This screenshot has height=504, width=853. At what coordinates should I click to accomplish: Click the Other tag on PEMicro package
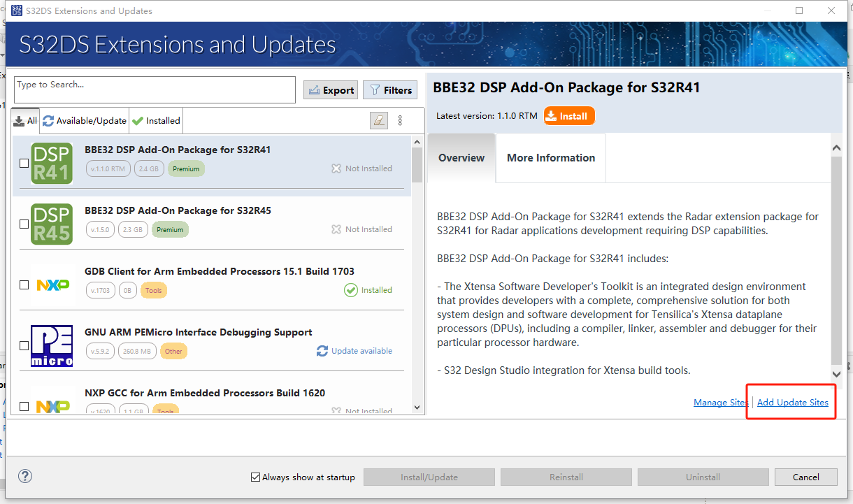click(173, 351)
